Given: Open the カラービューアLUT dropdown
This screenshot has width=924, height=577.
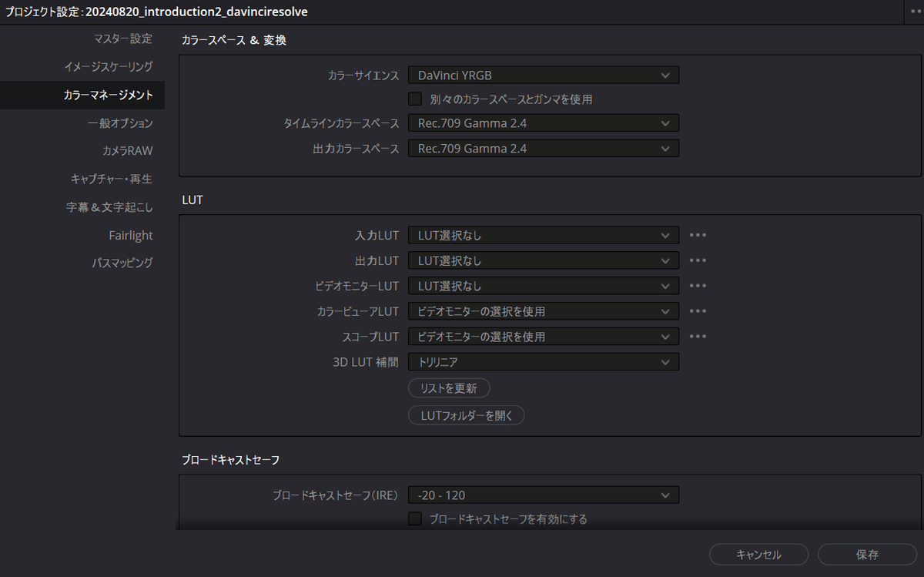Looking at the screenshot, I should coord(544,311).
